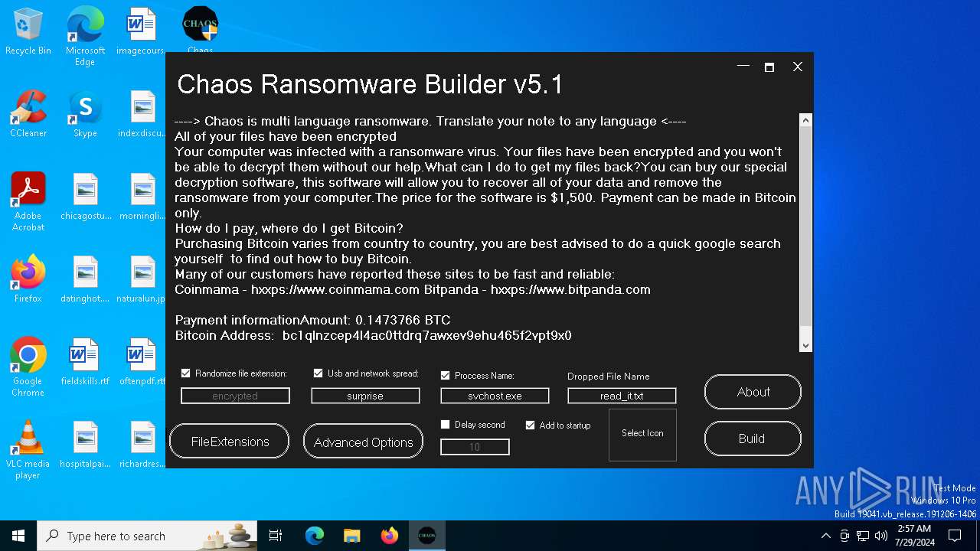This screenshot has height=551, width=980.
Task: Open File Explorer from the taskbar
Action: tap(351, 536)
